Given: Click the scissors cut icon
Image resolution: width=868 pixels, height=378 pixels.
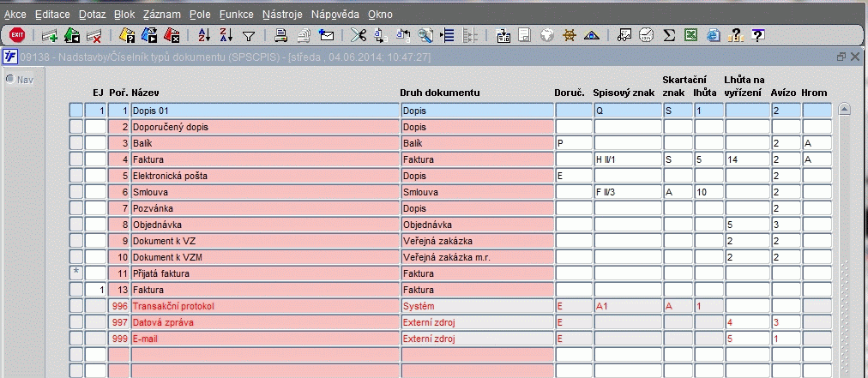Looking at the screenshot, I should tap(359, 36).
